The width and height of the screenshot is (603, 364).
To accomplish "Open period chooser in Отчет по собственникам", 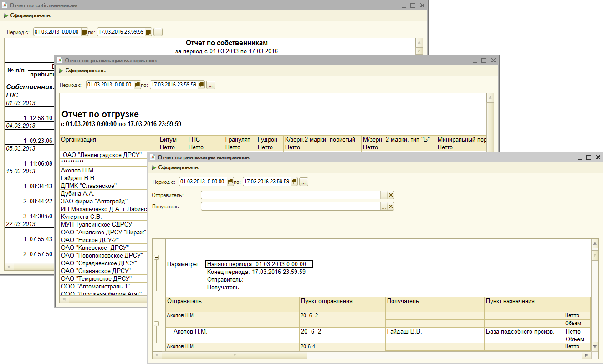I will coord(158,32).
